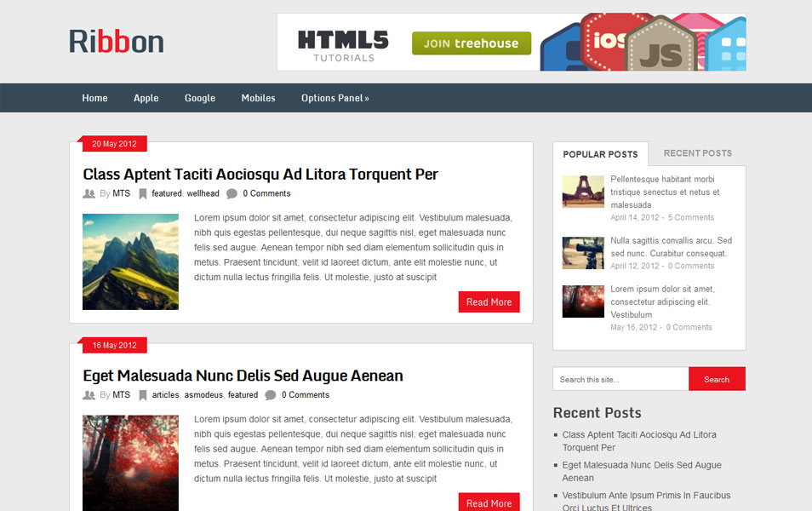This screenshot has height=511, width=812.
Task: Open the wellhead category link
Action: point(203,193)
